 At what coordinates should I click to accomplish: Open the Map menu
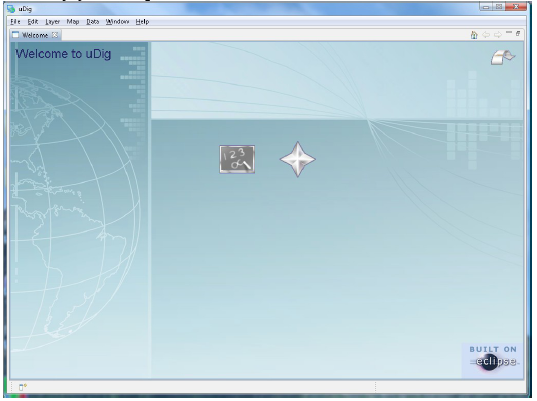[x=73, y=22]
